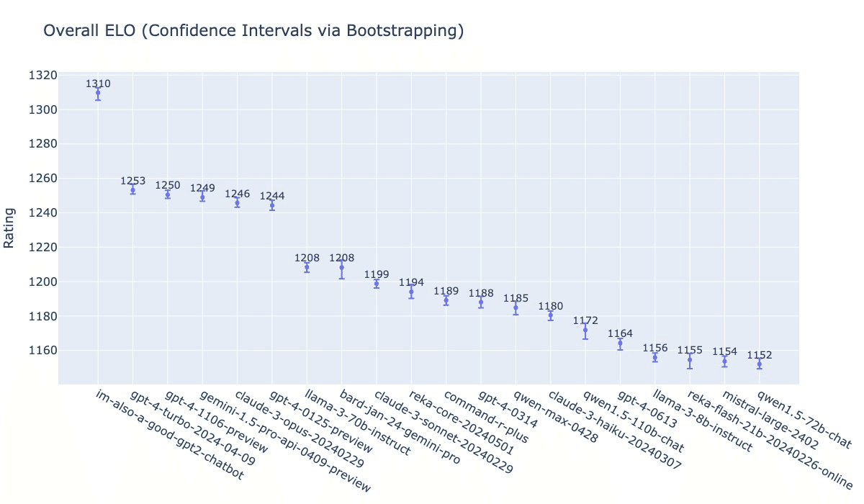
Task: Click the 1160 y-axis tick label
Action: 43,351
